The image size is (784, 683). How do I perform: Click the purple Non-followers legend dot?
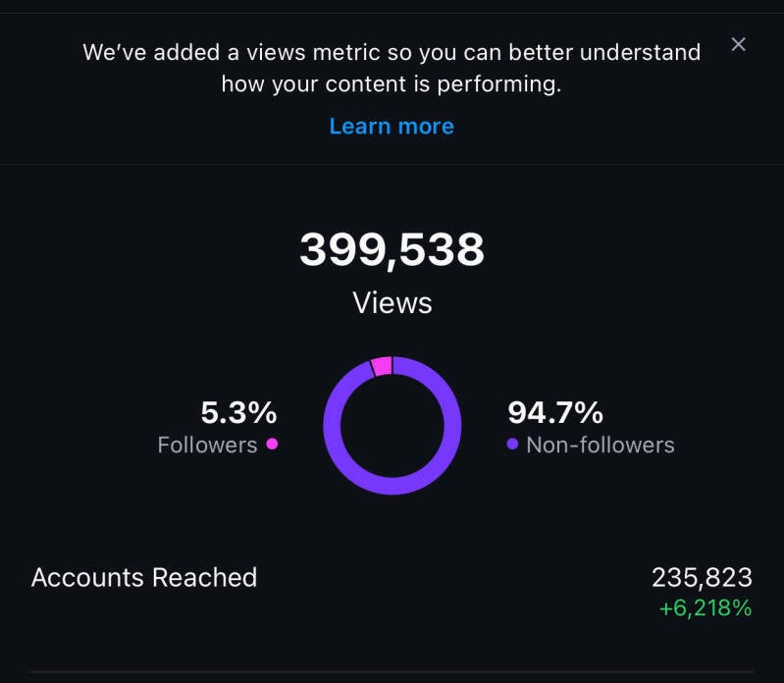click(x=512, y=445)
